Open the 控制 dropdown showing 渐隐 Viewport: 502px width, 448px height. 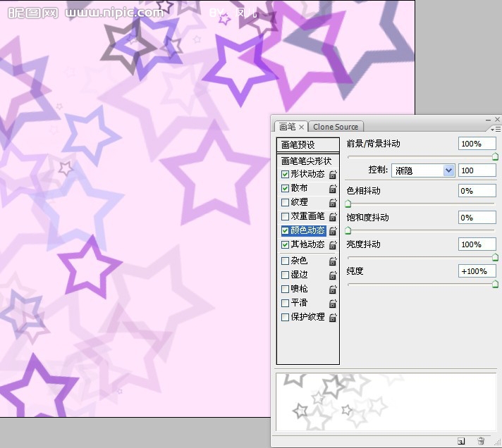[423, 170]
